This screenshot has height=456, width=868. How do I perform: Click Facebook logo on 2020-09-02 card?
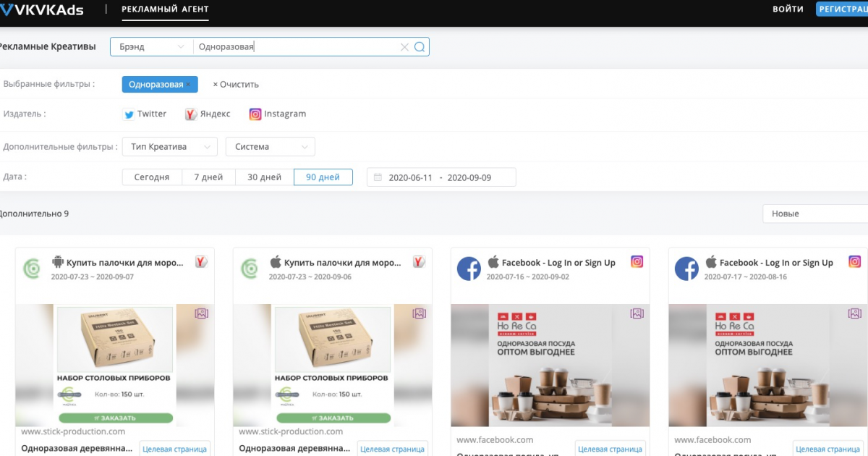tap(469, 269)
